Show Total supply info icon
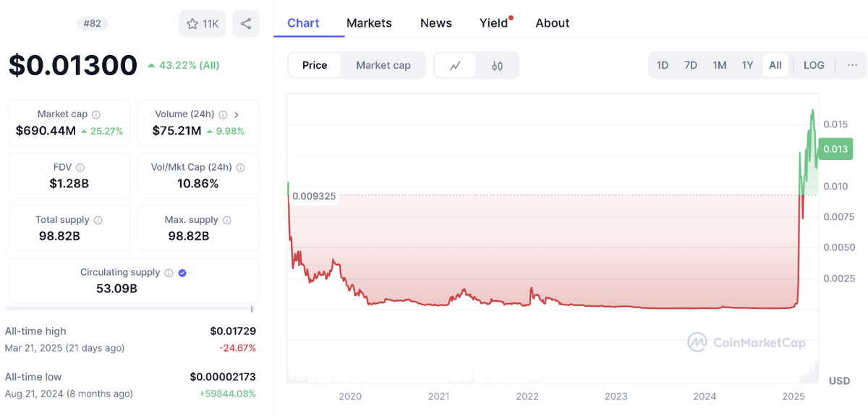868x416 pixels. tap(98, 220)
